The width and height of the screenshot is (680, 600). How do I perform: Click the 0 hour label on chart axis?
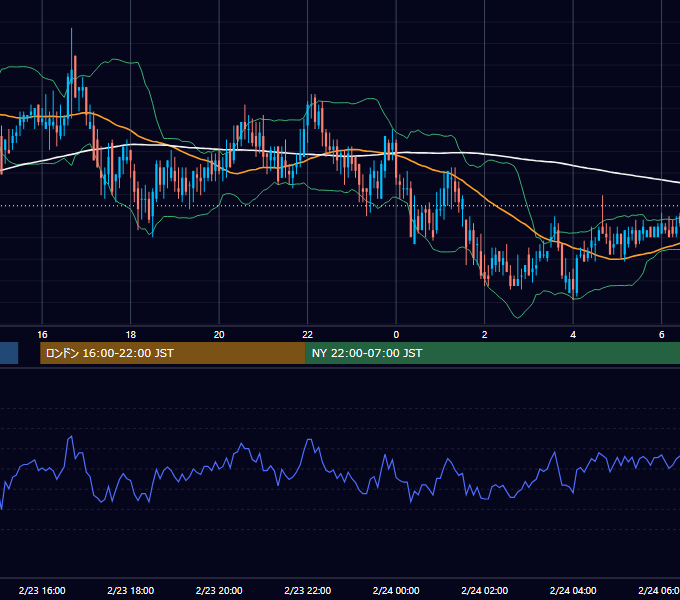tap(396, 335)
